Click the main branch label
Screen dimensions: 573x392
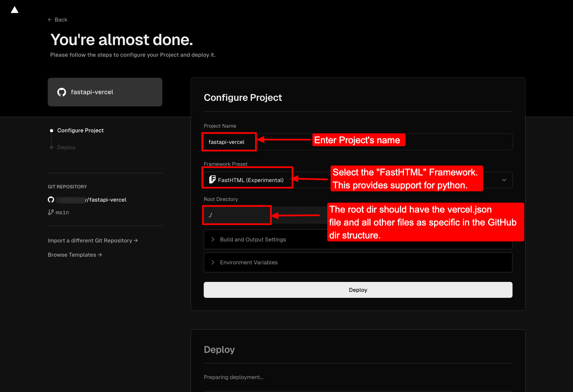pos(62,212)
